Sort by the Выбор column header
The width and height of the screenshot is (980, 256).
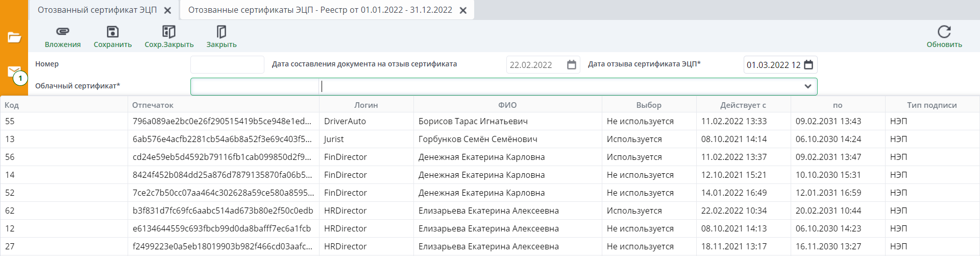(649, 105)
